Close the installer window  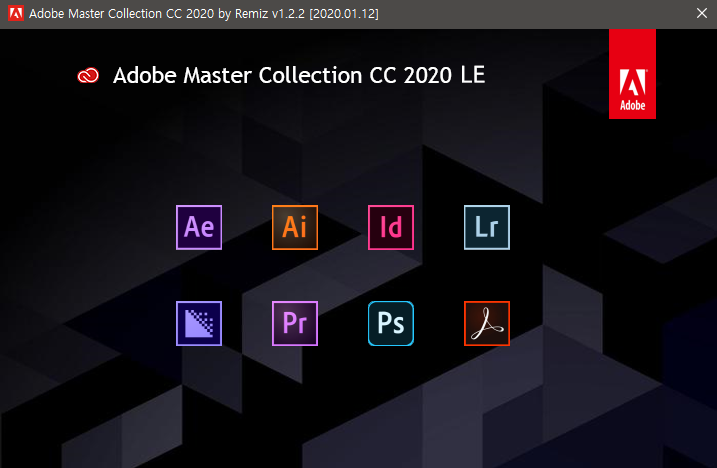click(702, 13)
